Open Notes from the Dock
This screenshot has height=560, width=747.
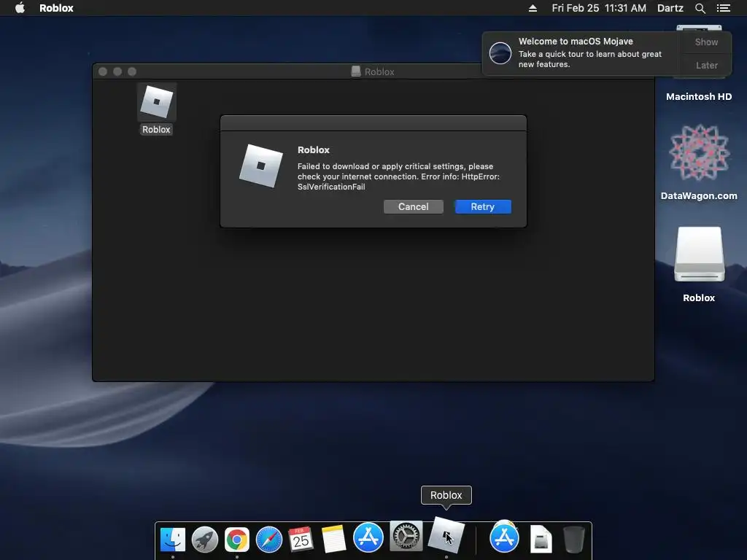(333, 540)
